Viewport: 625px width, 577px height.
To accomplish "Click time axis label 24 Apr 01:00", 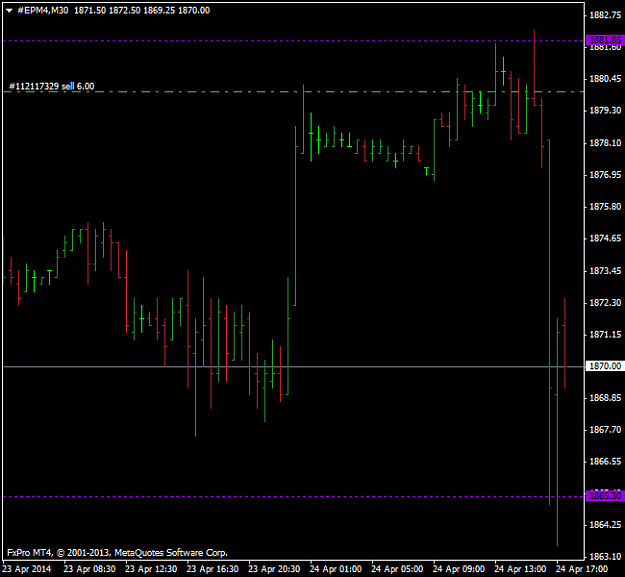I will pos(336,569).
